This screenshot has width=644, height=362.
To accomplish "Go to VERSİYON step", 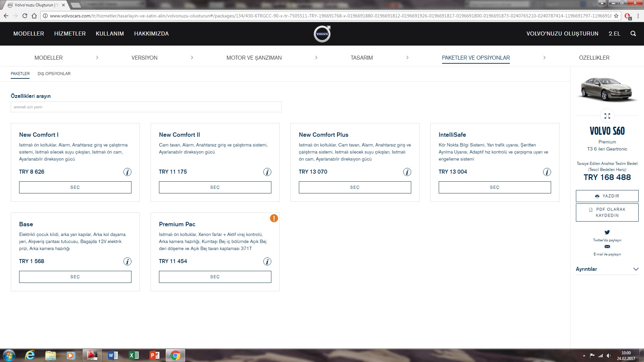I will coord(145,58).
